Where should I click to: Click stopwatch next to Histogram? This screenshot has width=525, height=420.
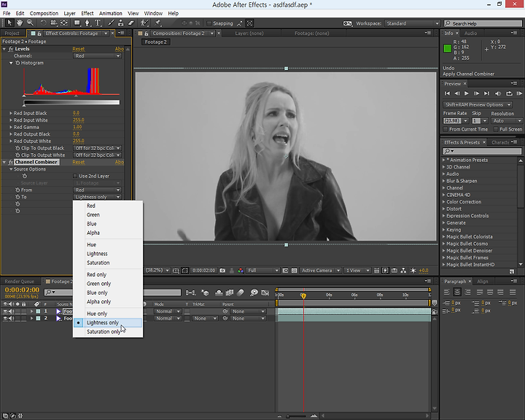click(x=17, y=63)
